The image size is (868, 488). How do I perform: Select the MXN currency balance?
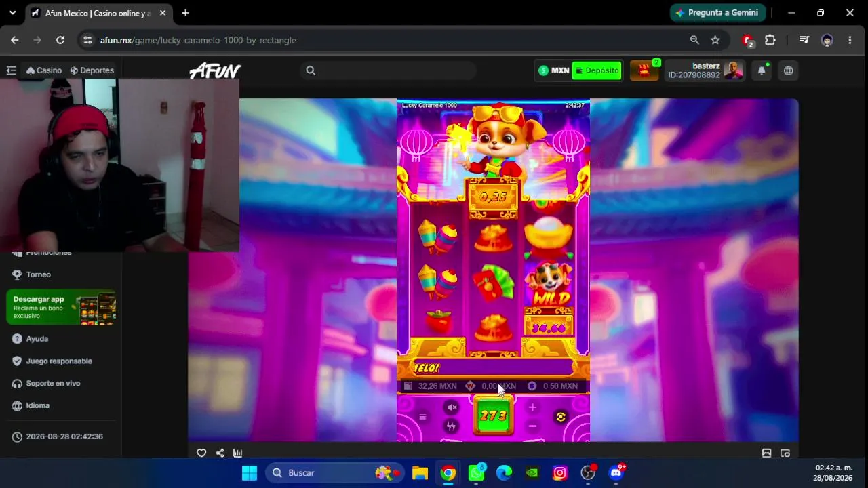tap(554, 70)
